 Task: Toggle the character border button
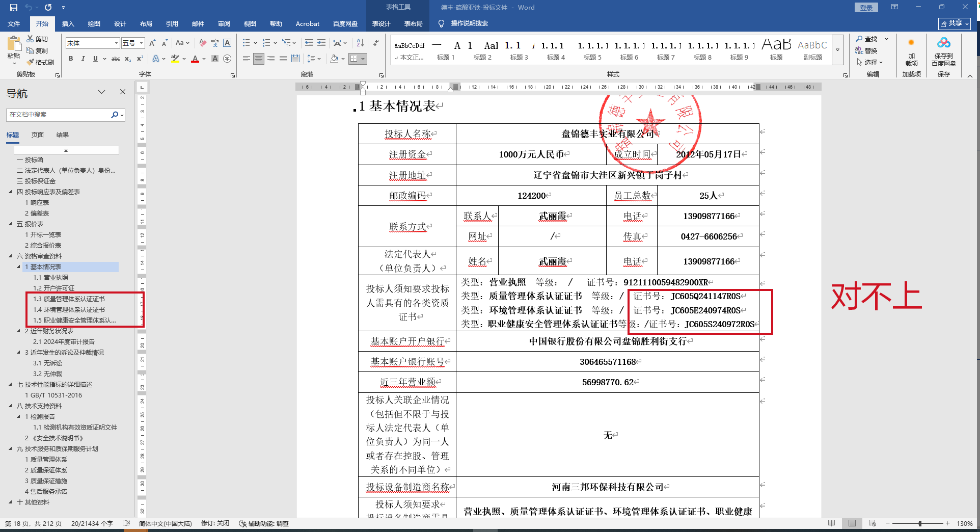coord(227,43)
